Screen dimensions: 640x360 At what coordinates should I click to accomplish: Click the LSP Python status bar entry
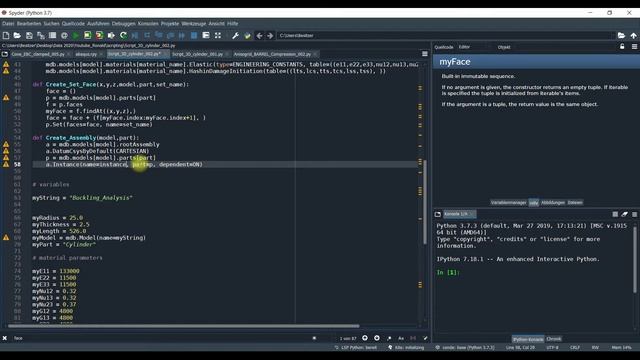(x=356, y=348)
